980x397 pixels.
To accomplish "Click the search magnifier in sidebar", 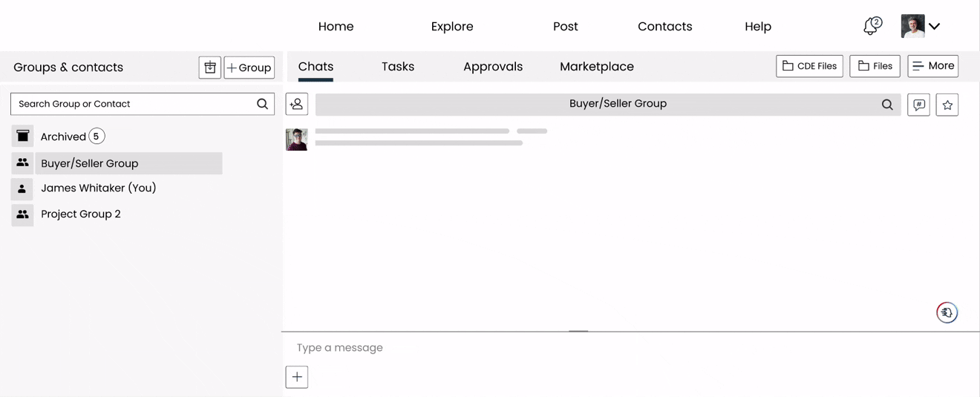I will 262,104.
